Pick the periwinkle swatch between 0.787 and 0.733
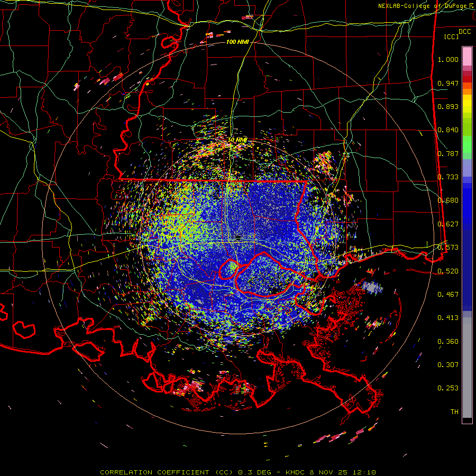The image size is (476, 476). (467, 168)
